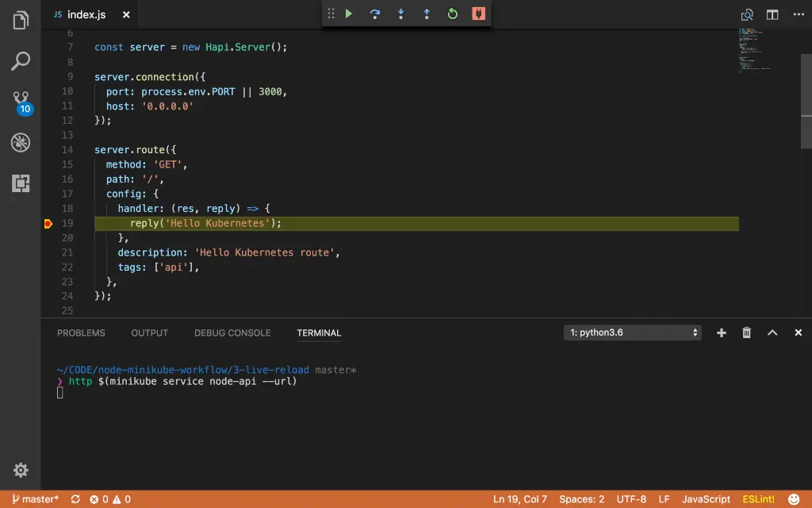Image resolution: width=812 pixels, height=508 pixels.
Task: Open the Explorer view in activity bar
Action: pos(21,21)
